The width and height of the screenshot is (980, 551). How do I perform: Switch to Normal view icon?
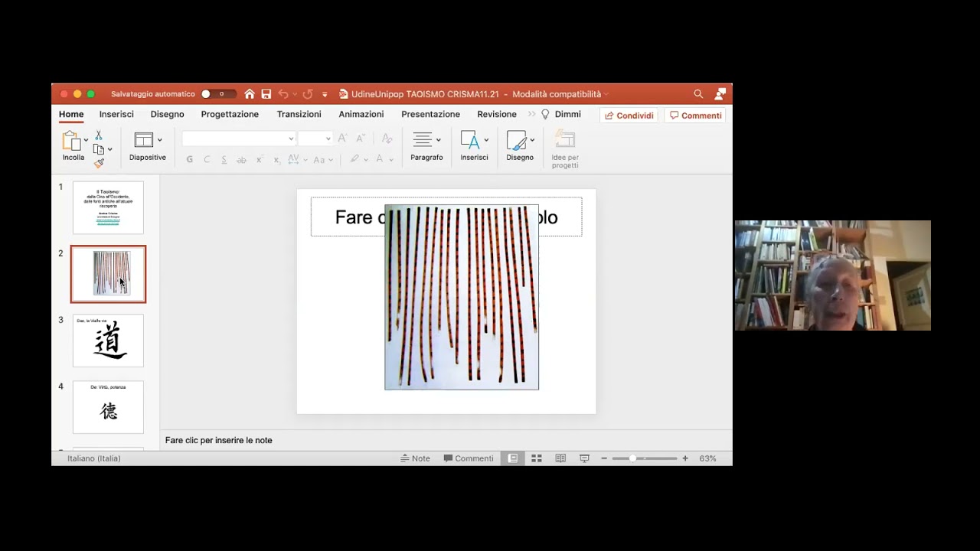pos(513,458)
